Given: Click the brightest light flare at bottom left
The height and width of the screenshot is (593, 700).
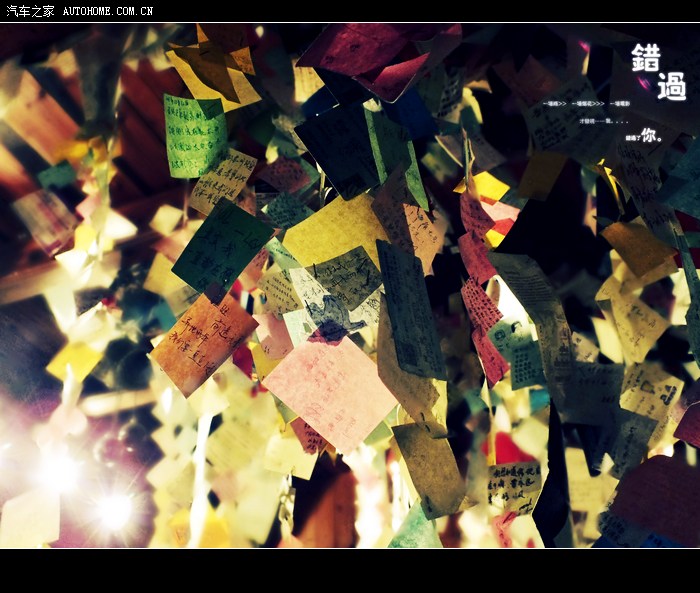Looking at the screenshot, I should pyautogui.click(x=113, y=511).
